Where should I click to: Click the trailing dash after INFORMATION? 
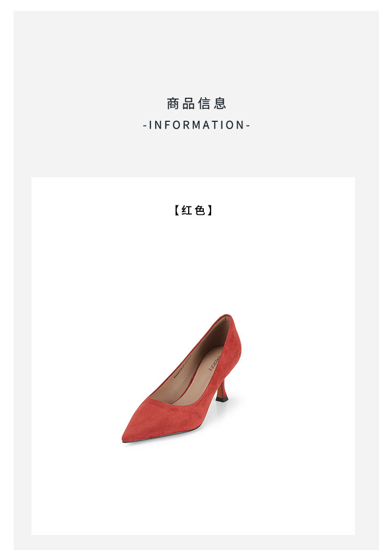click(248, 125)
